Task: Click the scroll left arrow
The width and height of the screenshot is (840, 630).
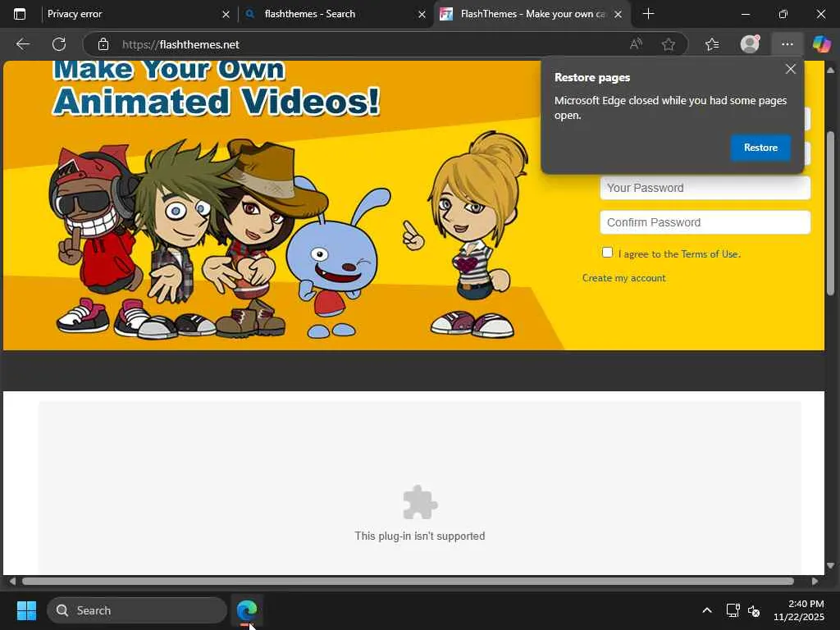Action: [11, 582]
